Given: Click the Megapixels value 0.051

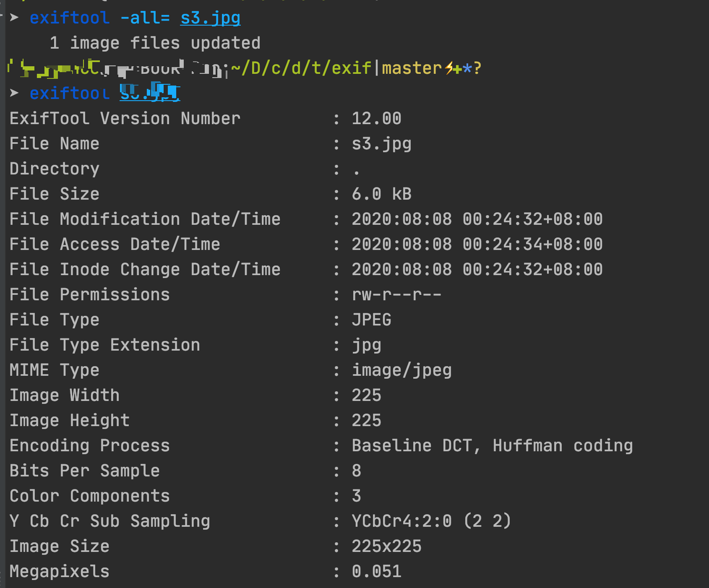Looking at the screenshot, I should [376, 572].
